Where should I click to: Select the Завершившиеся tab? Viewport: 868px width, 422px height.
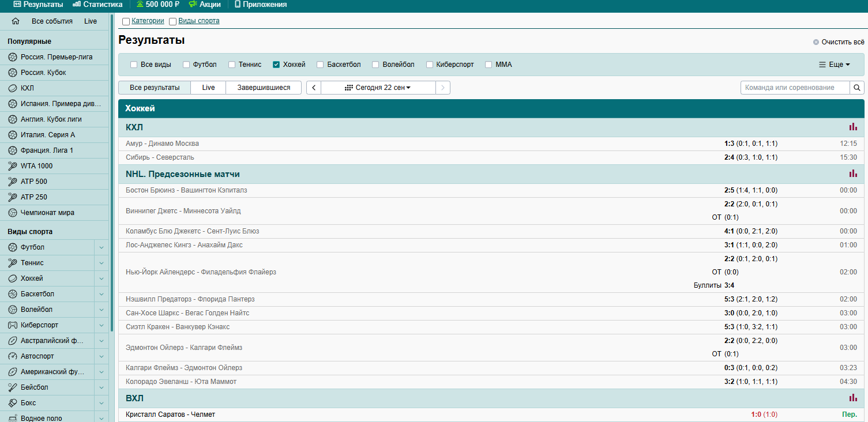tap(264, 88)
